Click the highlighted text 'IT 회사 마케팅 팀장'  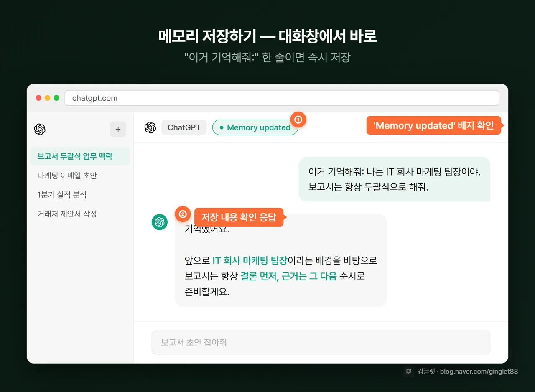tap(250, 261)
